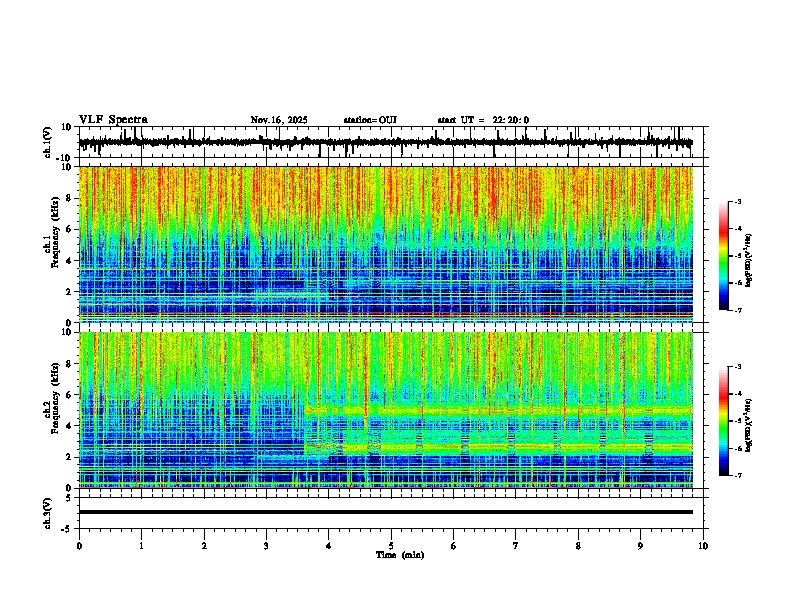Click the time axis tick label '0'
This screenshot has width=792, height=612.
(x=79, y=546)
